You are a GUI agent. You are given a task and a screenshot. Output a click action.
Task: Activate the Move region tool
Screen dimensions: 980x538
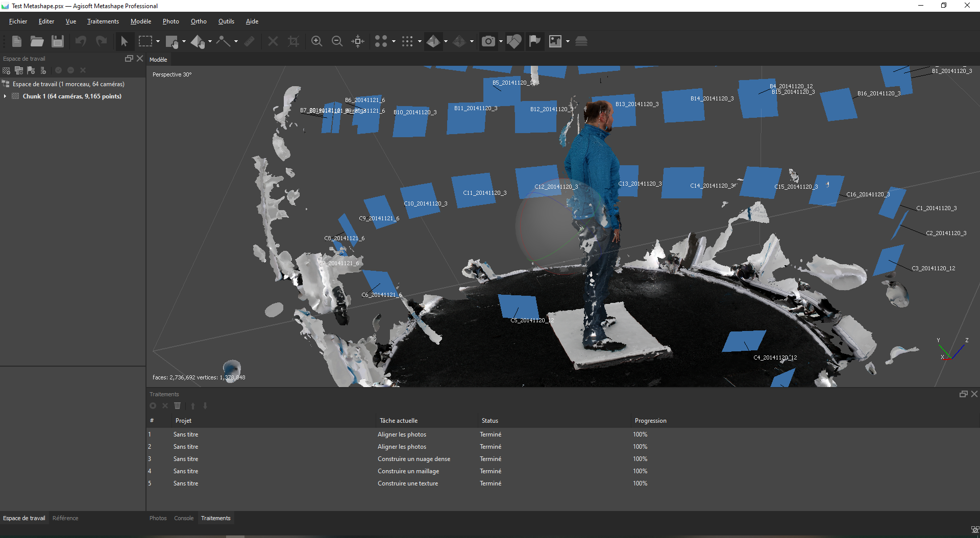coord(172,41)
